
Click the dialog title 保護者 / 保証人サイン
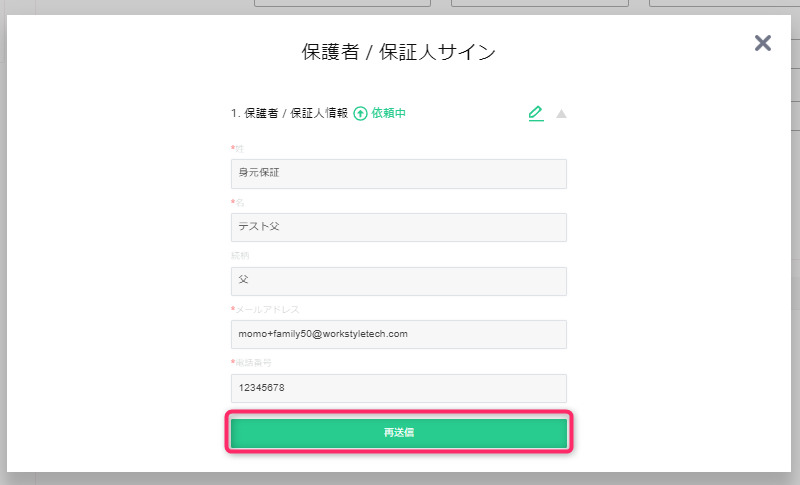coord(398,52)
